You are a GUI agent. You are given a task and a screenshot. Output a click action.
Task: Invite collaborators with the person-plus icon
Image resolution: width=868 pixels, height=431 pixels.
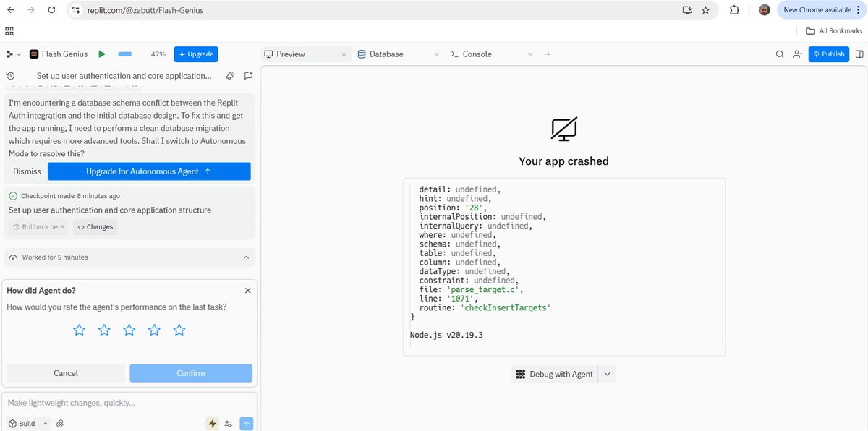798,54
